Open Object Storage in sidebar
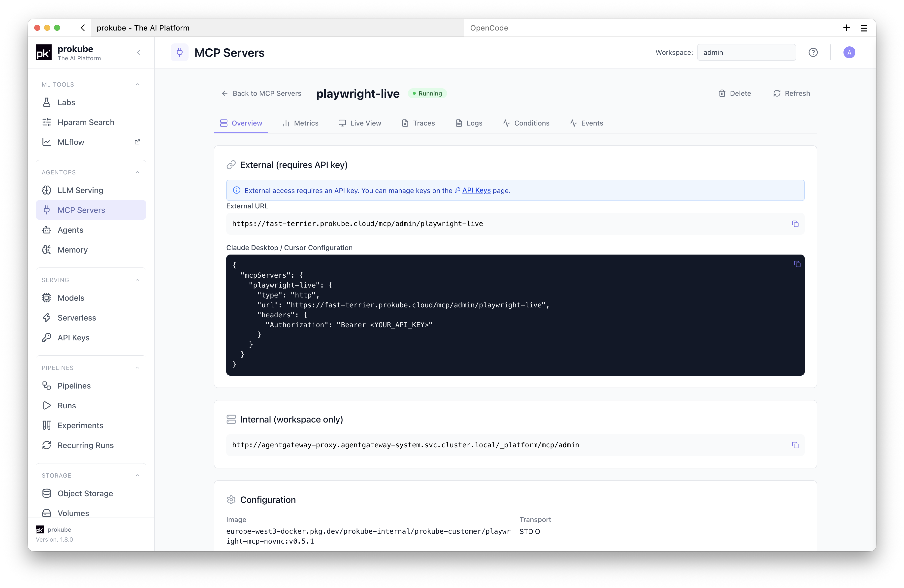This screenshot has width=904, height=588. tap(91, 493)
